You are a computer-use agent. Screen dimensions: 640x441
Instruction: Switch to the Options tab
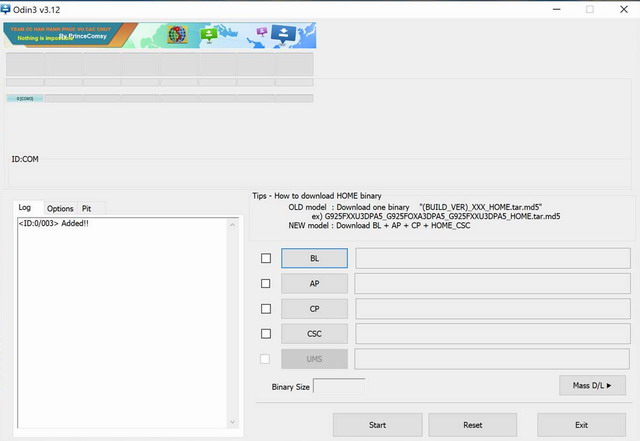pos(60,208)
